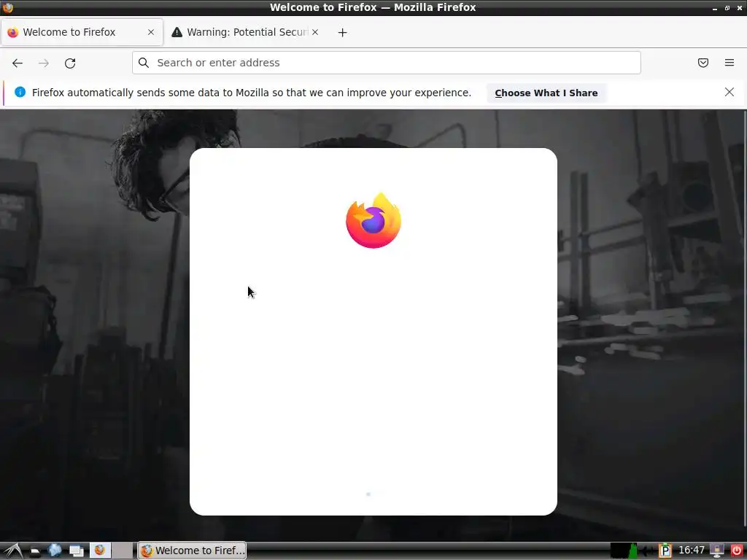
Task: Switch to the Warning: Potential Security tab
Action: (247, 32)
